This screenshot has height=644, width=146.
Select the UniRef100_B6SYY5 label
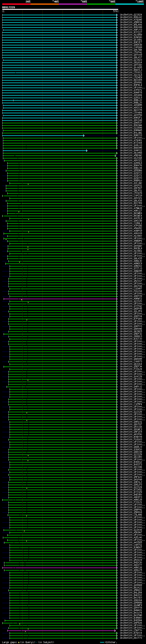pos(131,110)
